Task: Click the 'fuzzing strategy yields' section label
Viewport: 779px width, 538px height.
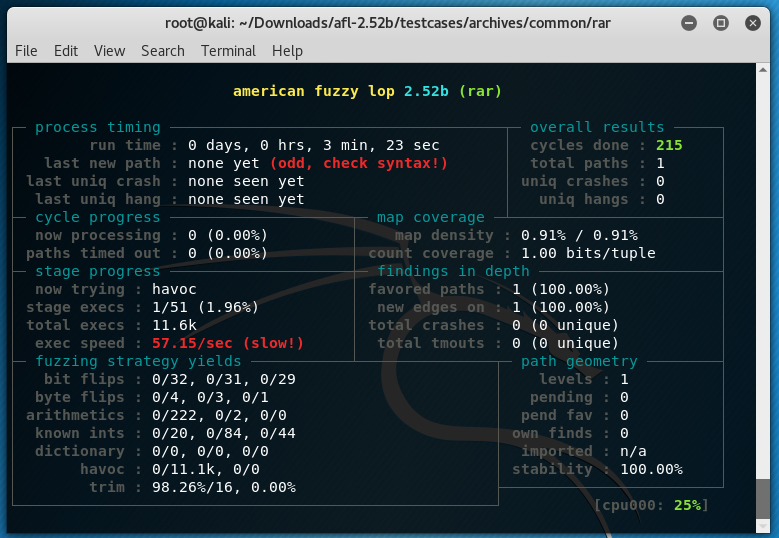Action: pyautogui.click(x=138, y=361)
